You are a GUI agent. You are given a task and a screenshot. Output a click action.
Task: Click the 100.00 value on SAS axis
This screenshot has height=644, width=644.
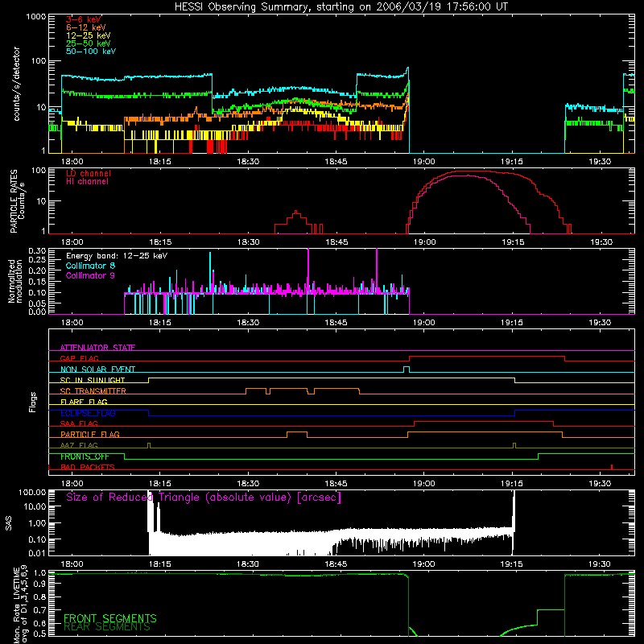click(32, 492)
